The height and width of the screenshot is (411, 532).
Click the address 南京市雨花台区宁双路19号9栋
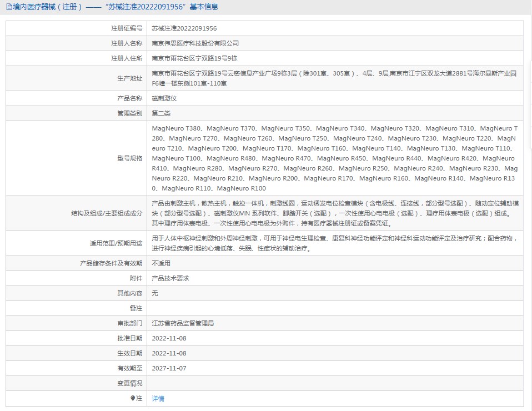click(194, 58)
